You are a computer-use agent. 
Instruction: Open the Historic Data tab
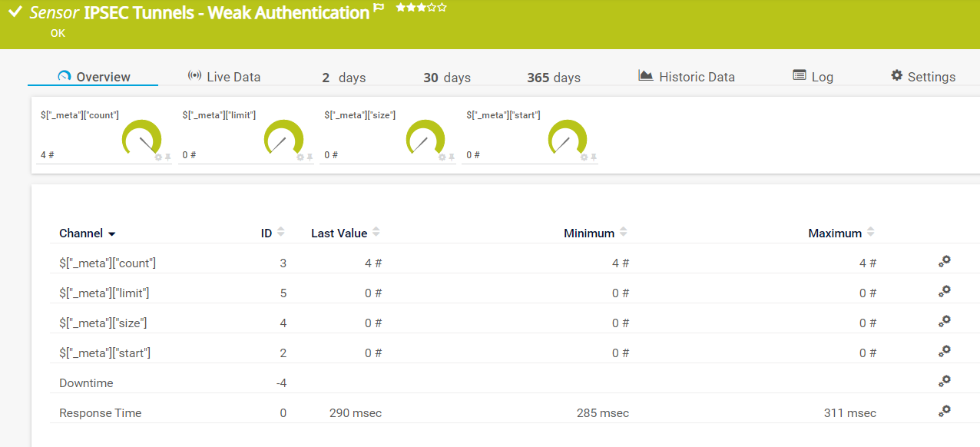[687, 77]
